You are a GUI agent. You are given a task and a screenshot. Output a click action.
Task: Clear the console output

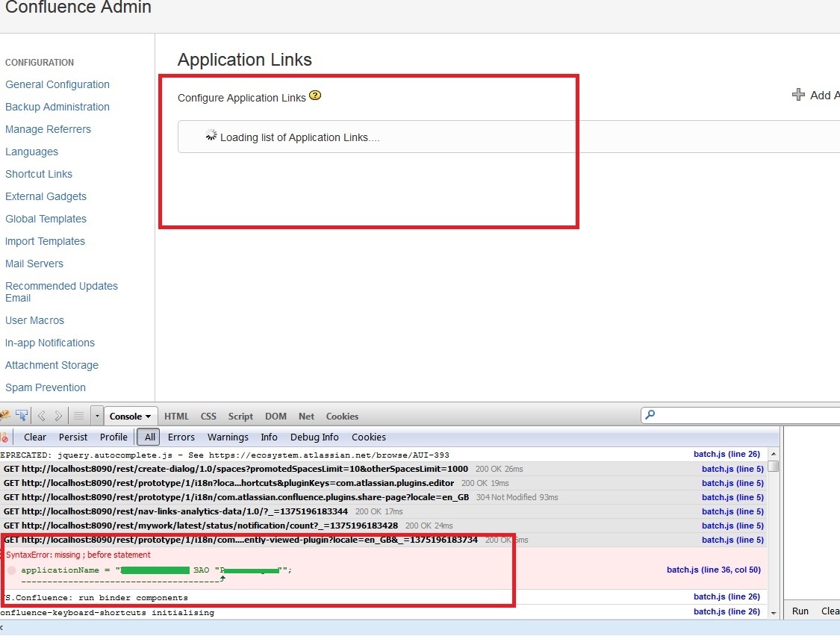coord(35,437)
